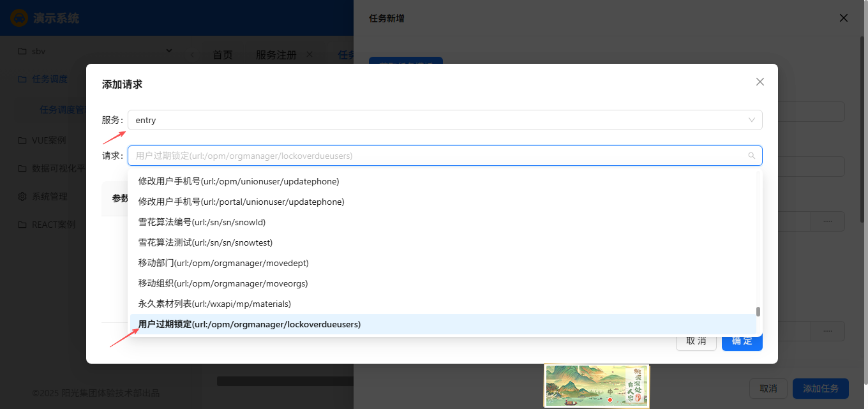Click the 演示系统 logo icon
This screenshot has height=409, width=868.
click(x=19, y=18)
